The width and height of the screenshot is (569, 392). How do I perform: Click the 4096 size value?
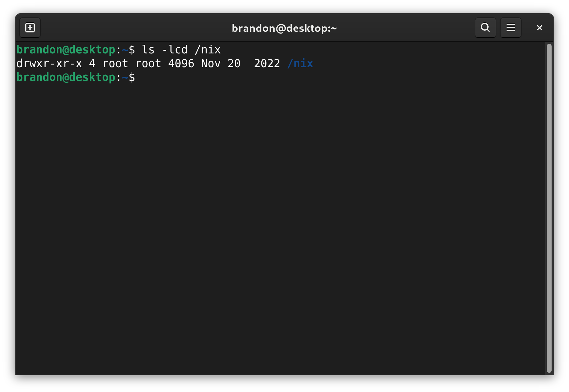pos(181,63)
